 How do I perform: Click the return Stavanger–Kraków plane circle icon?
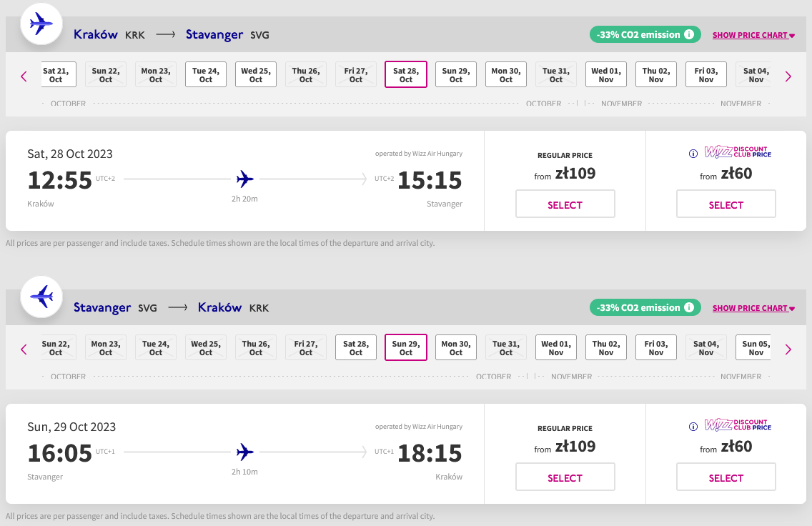coord(41,297)
